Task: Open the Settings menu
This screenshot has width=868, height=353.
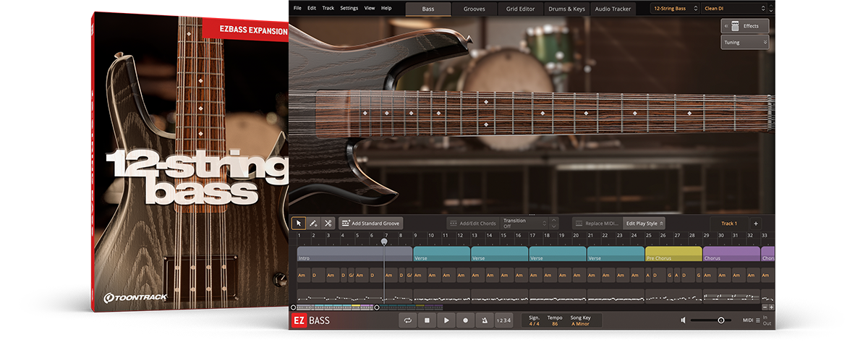Action: pyautogui.click(x=349, y=8)
